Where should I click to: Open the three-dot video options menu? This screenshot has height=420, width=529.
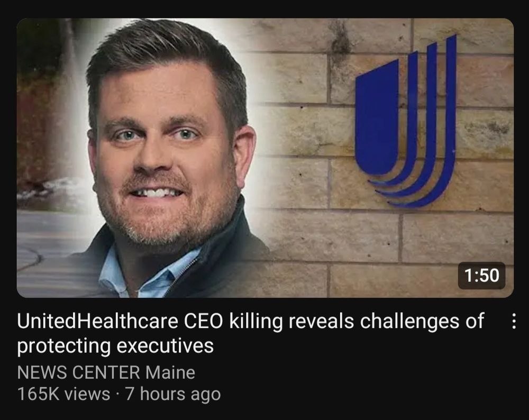click(513, 321)
